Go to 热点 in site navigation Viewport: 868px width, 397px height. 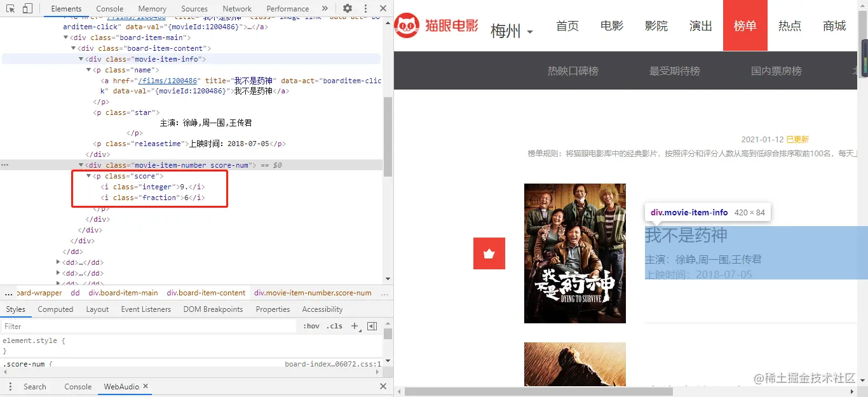point(790,26)
